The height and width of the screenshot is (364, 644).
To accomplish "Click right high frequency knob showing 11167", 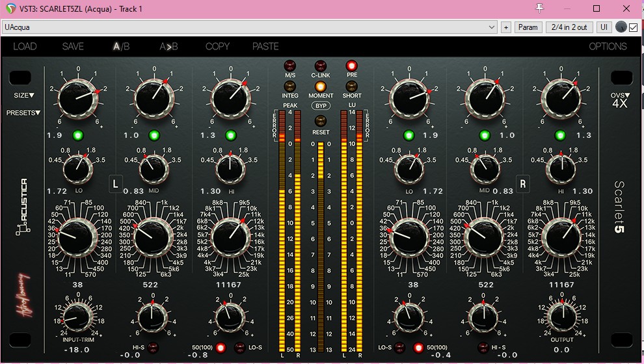I will click(x=561, y=238).
